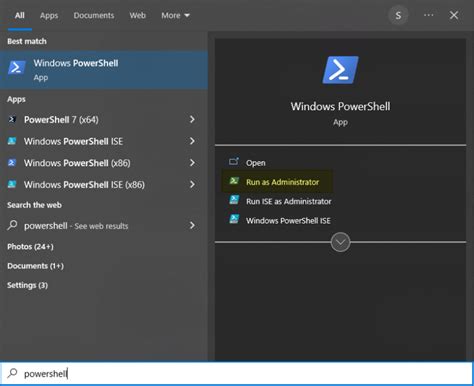Screen dimensions: 474x386
Task: Click the Windows PowerShell ISE (x86) app icon
Action: pos(12,184)
